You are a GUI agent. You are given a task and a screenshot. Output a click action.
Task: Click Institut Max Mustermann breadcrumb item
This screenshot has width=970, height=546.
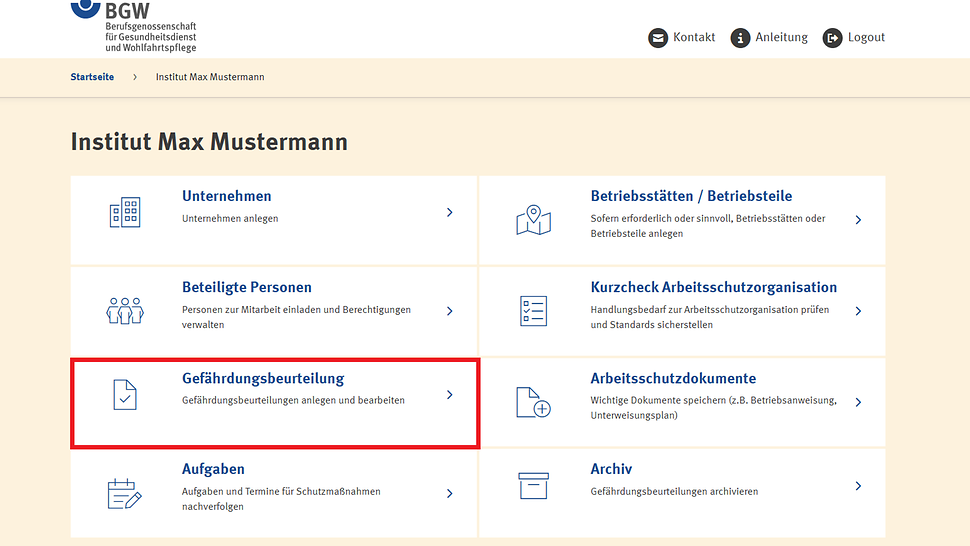coord(210,77)
